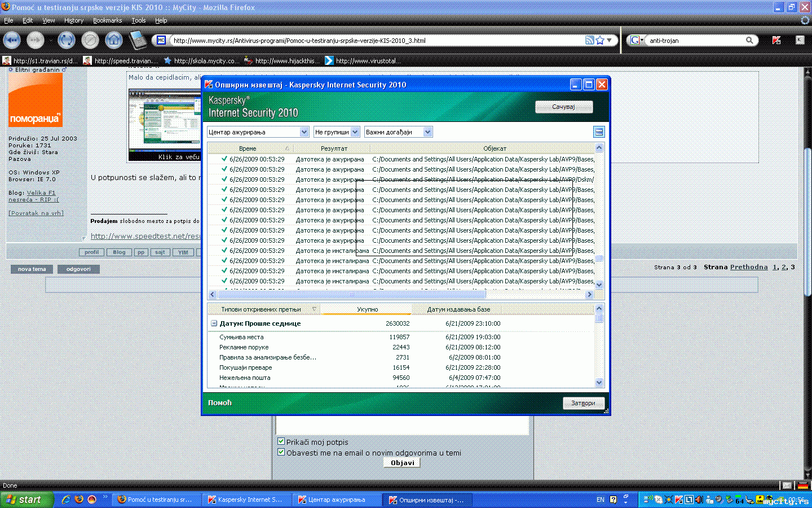Launch Firefox from quick launch
This screenshot has height=508, width=812.
79,500
